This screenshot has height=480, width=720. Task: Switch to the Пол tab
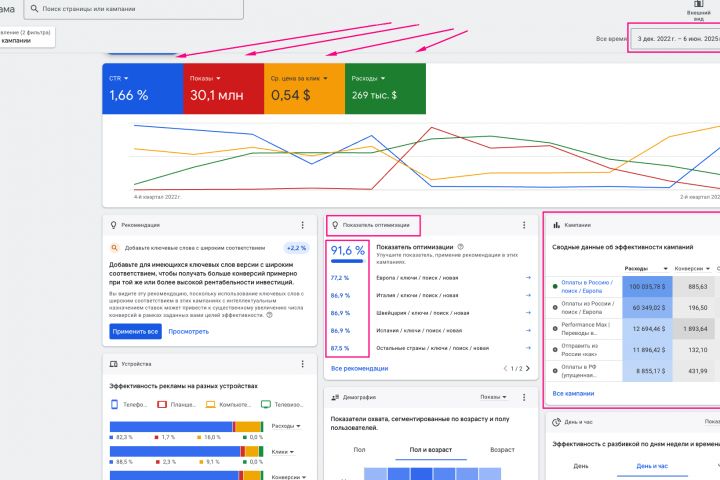(x=360, y=450)
